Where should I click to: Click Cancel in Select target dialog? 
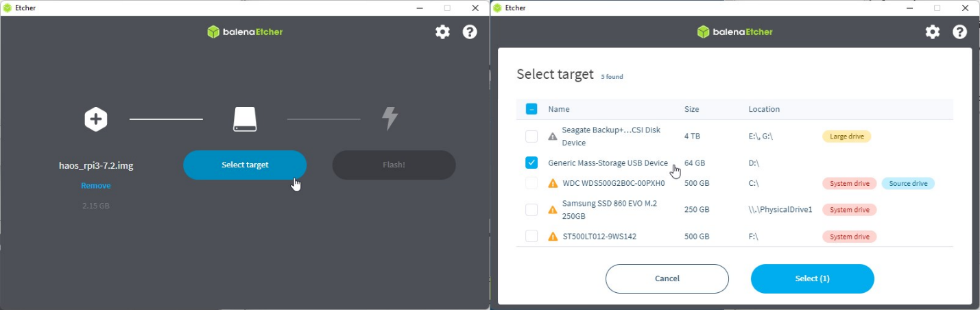click(667, 278)
